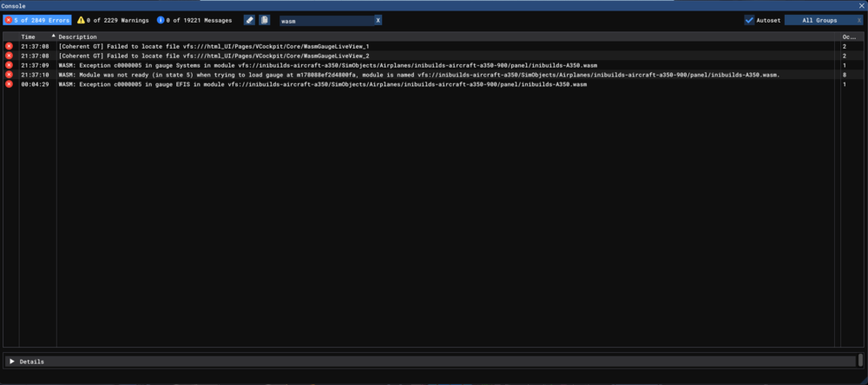The height and width of the screenshot is (385, 868).
Task: Click the X on the All Groups box
Action: point(858,20)
